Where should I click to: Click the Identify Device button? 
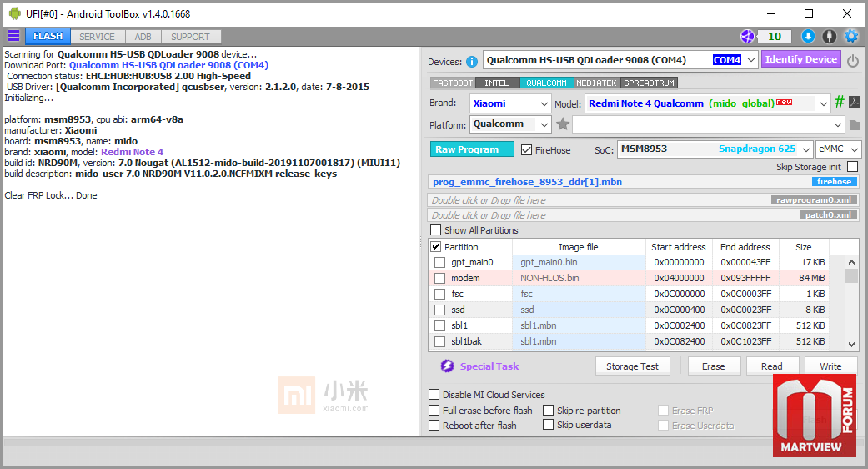[800, 59]
